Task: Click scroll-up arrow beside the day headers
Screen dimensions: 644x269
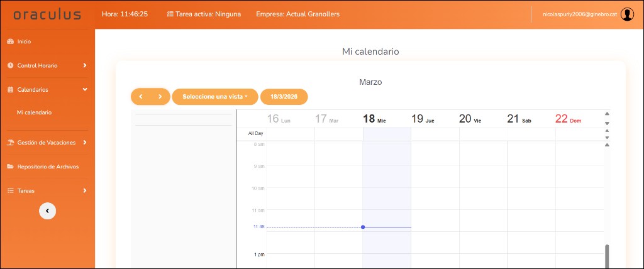Action: [x=607, y=114]
